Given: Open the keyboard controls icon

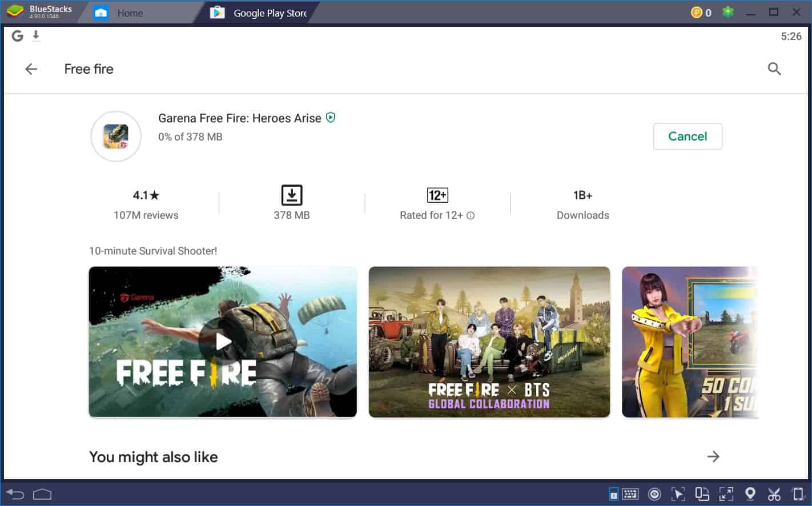Looking at the screenshot, I should (630, 494).
